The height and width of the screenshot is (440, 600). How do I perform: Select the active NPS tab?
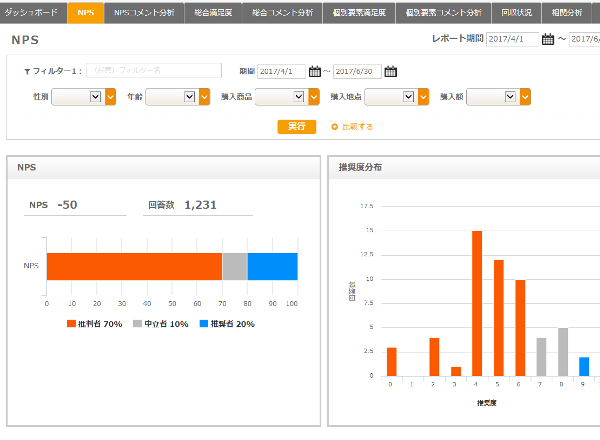point(86,13)
